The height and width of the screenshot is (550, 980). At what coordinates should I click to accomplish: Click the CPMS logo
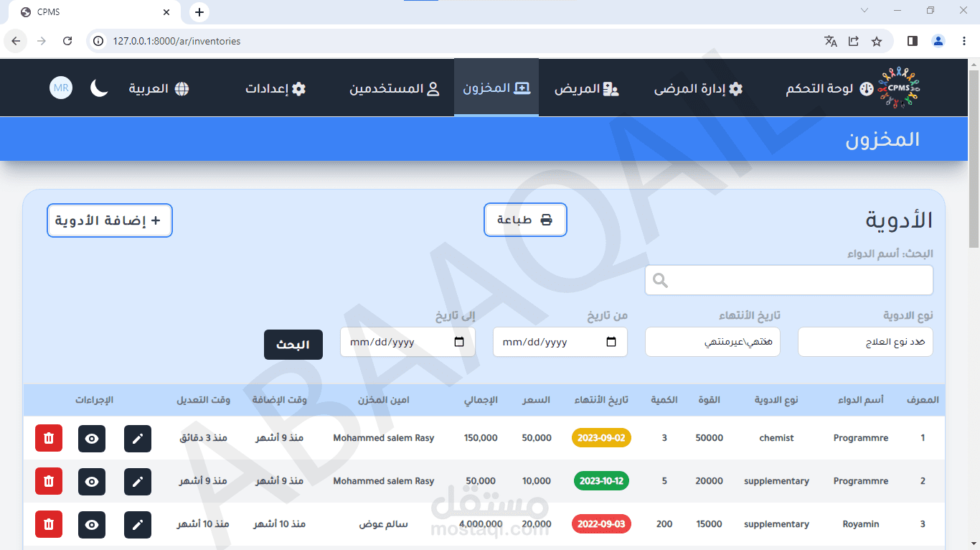click(x=899, y=88)
